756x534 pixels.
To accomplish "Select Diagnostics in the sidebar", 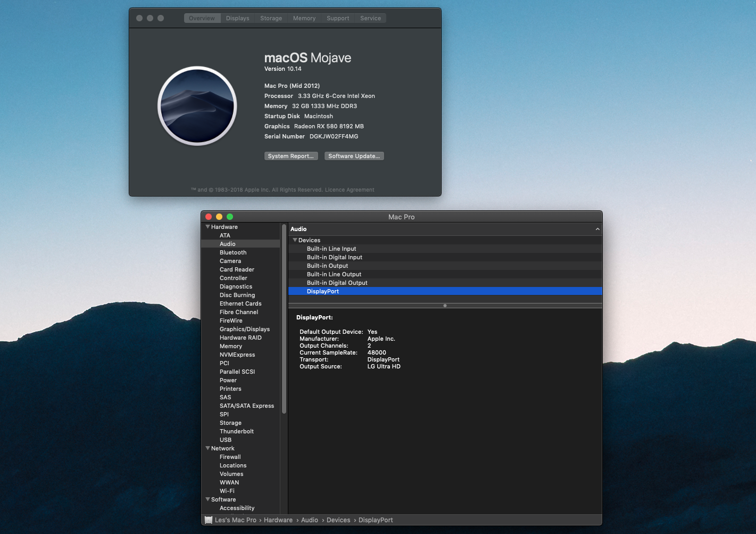I will tap(240, 286).
